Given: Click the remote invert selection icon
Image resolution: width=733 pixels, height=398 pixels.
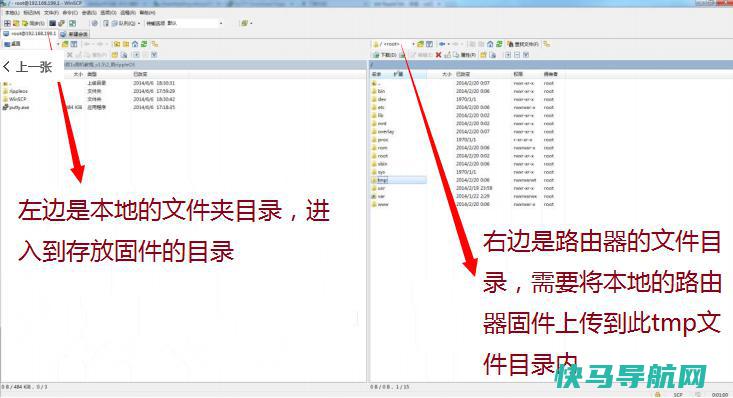Looking at the screenshot, I should (526, 55).
